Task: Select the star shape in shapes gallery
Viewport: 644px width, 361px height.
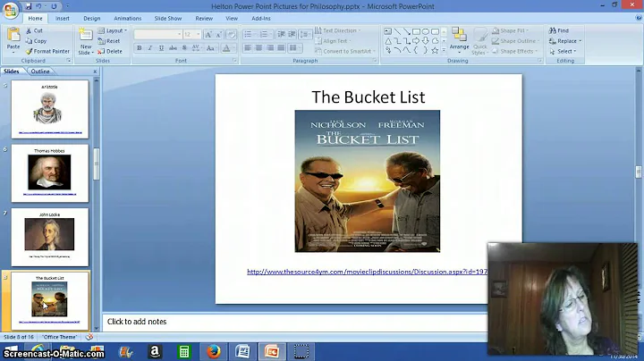Action: point(435,50)
